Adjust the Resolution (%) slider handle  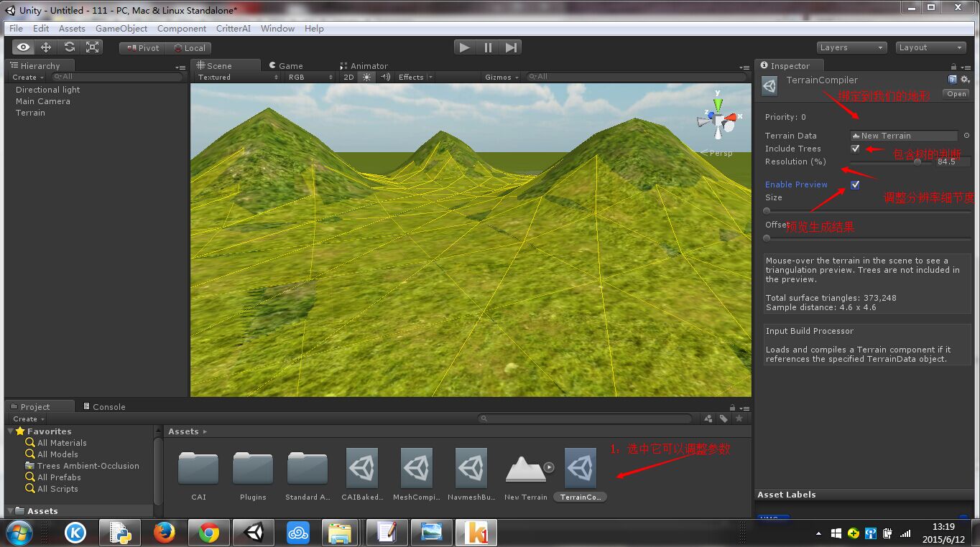(917, 162)
